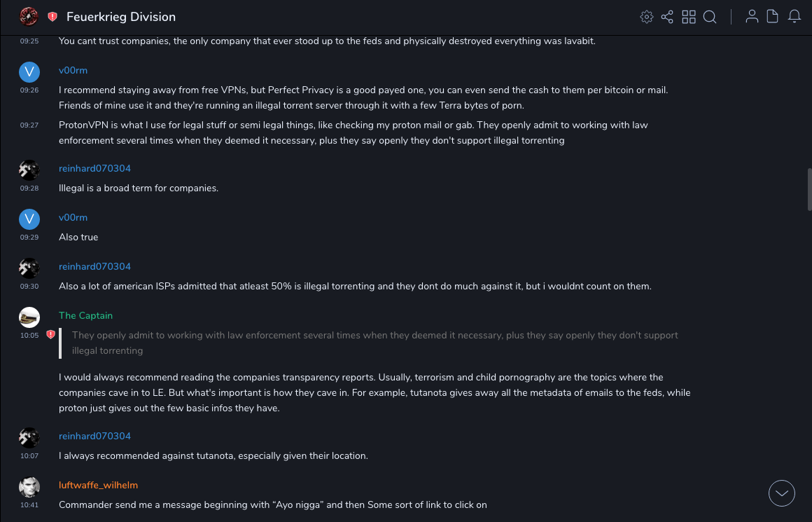Open The Captain's username link

coord(85,315)
